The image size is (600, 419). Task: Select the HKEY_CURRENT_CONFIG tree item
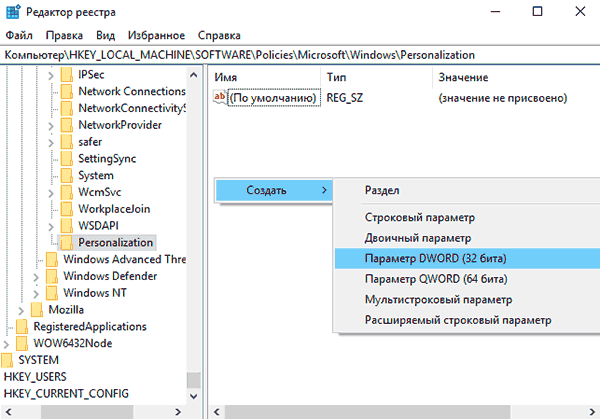pos(66,394)
